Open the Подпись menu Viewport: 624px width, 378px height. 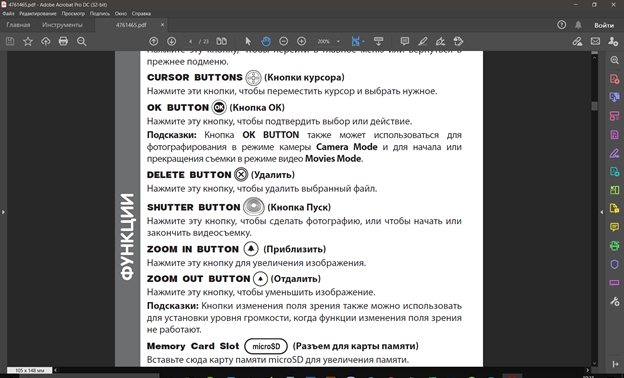(99, 14)
